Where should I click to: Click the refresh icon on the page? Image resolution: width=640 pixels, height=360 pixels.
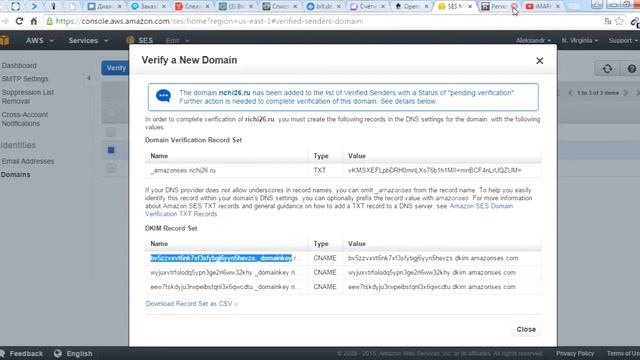(607, 69)
